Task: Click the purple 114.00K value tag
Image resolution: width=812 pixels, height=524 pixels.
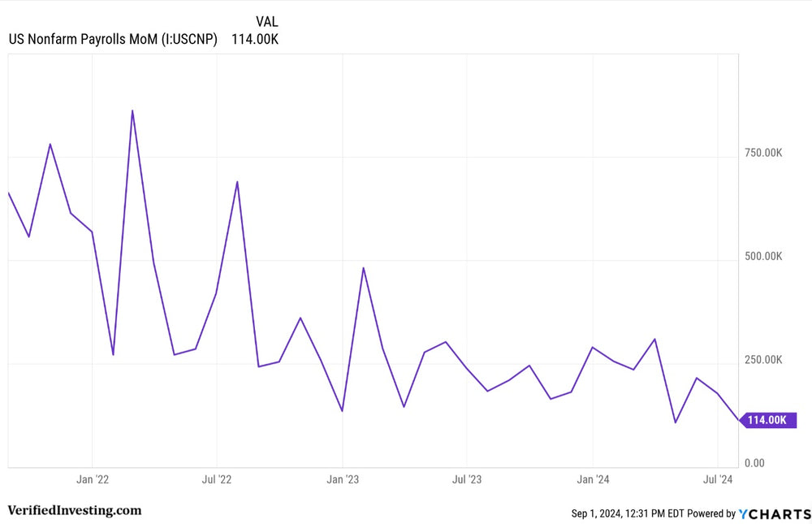Action: (x=767, y=420)
